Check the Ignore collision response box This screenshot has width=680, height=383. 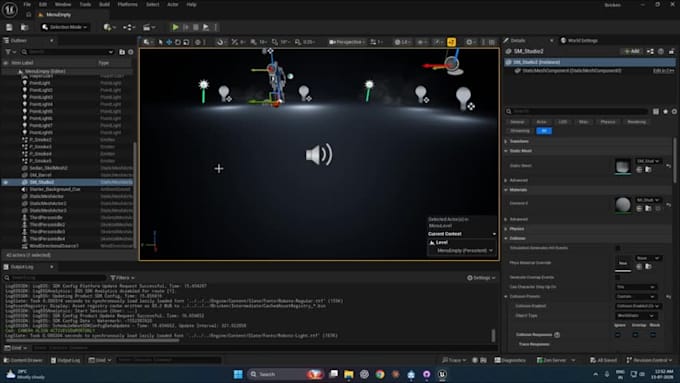tap(618, 334)
